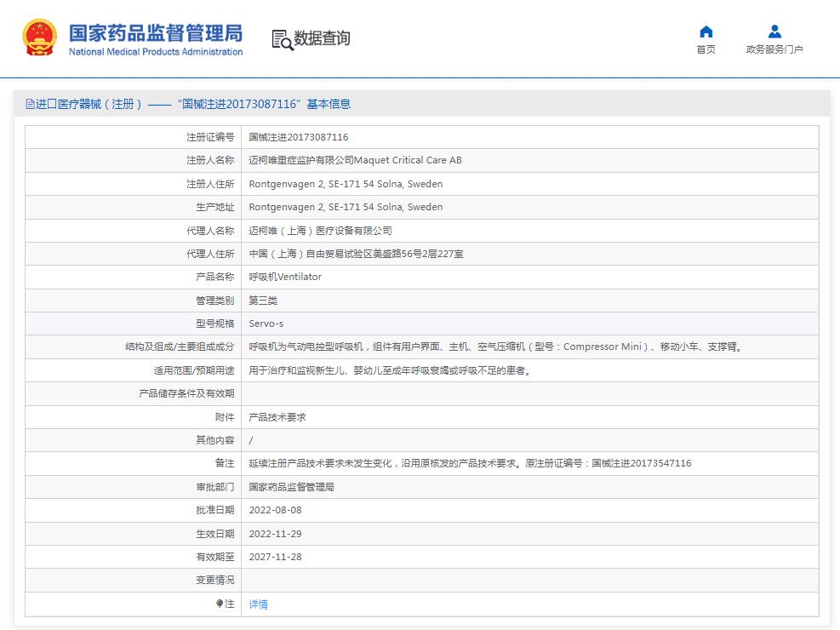This screenshot has height=630, width=840.
Task: Click registration number value 国械注进20173087116
Action: tap(298, 137)
